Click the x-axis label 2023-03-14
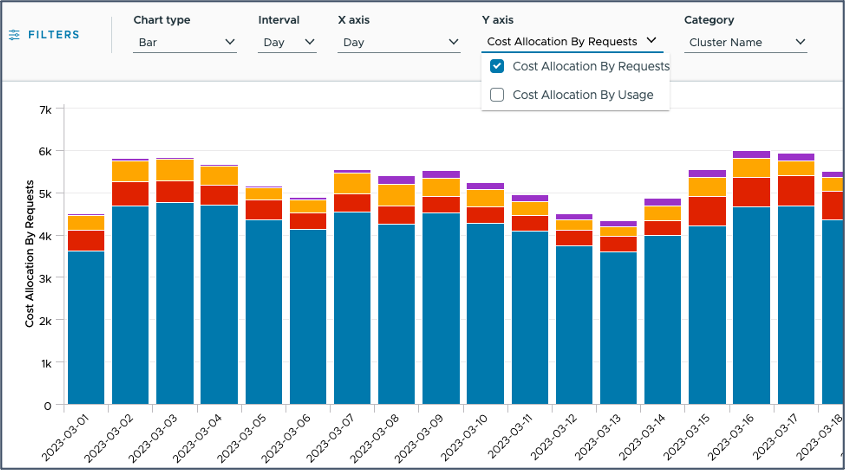The height and width of the screenshot is (470, 846). coord(642,438)
